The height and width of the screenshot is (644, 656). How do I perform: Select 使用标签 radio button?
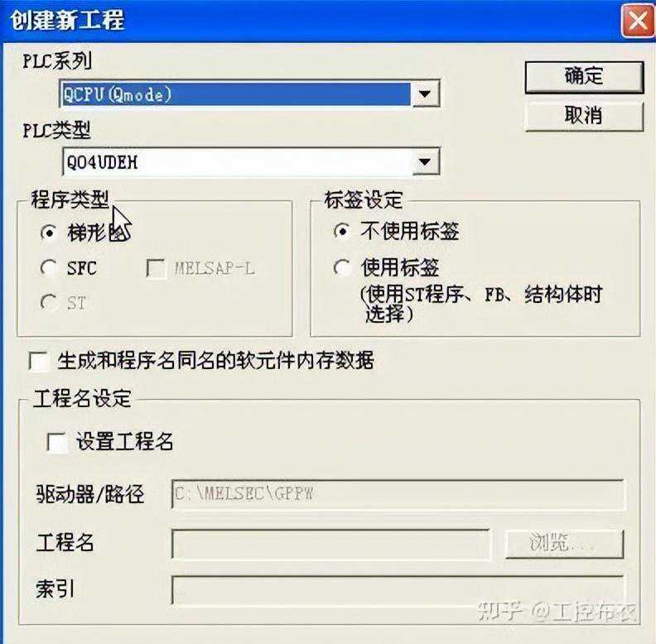click(342, 267)
